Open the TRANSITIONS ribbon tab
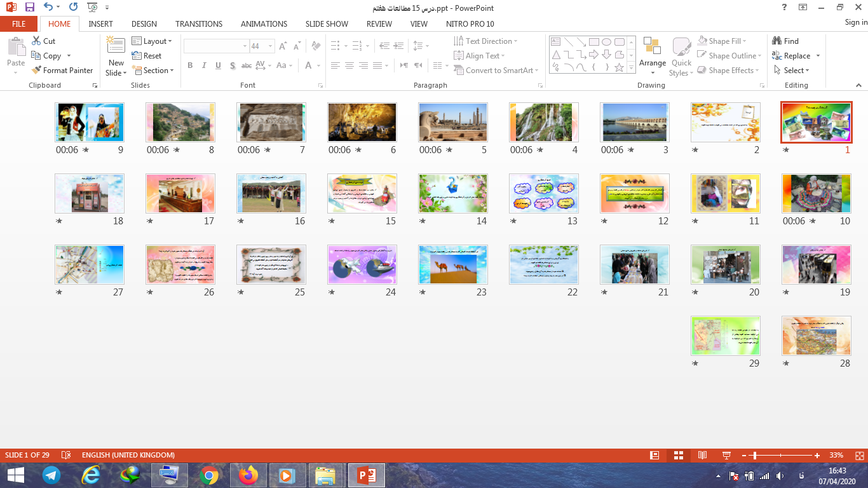Viewport: 868px width, 488px height. pyautogui.click(x=199, y=24)
